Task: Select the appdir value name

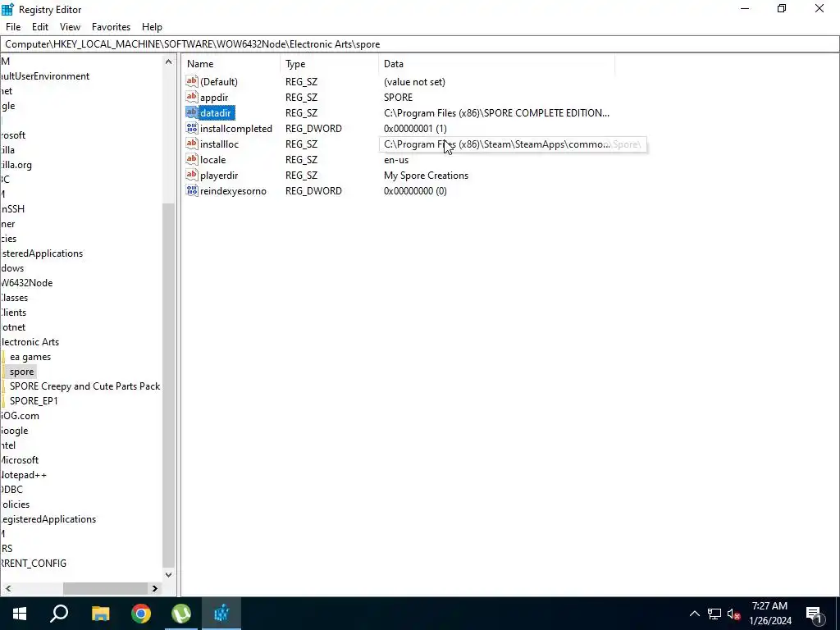Action: coord(214,98)
